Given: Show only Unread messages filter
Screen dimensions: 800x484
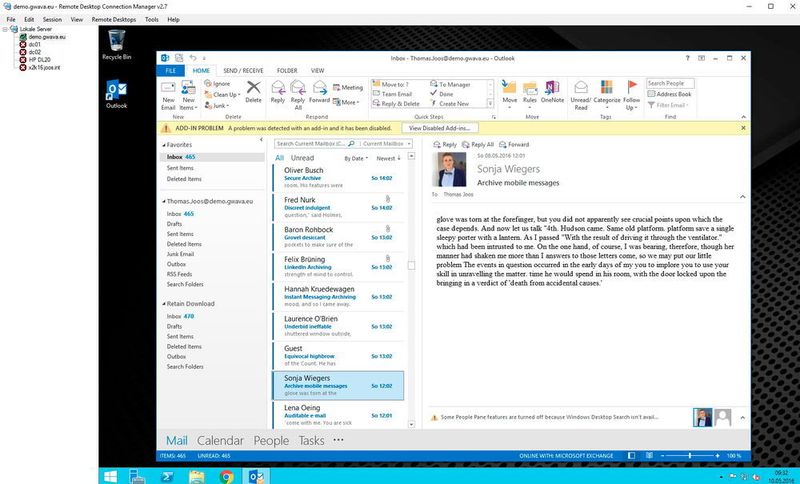Looking at the screenshot, I should [x=302, y=158].
